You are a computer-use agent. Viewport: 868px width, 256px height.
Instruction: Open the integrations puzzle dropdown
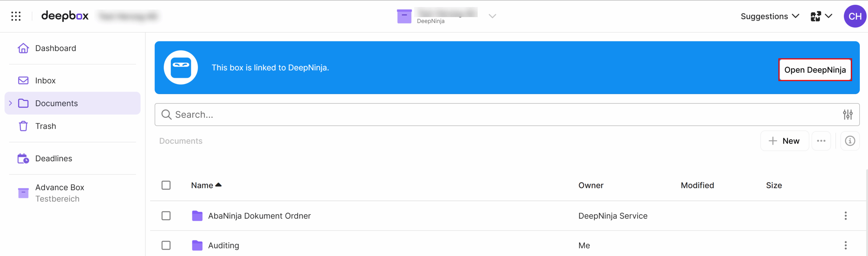point(821,16)
